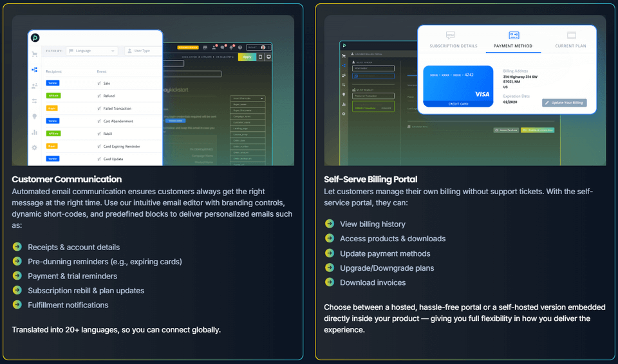Expand the Insert Shortcode dropdown in the editor
Viewport: 618px width, 364px height.
point(247,98)
